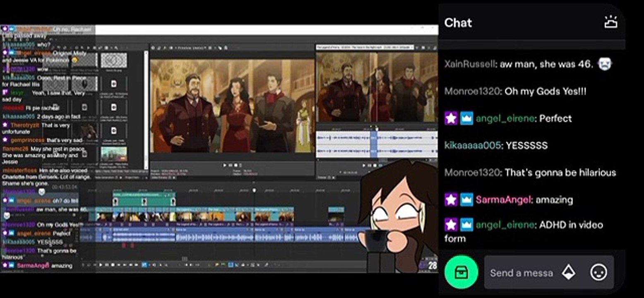Viewport: 644px width, 298px height.
Task: Select the checkered thumbnail in media bin
Action: tap(114, 60)
